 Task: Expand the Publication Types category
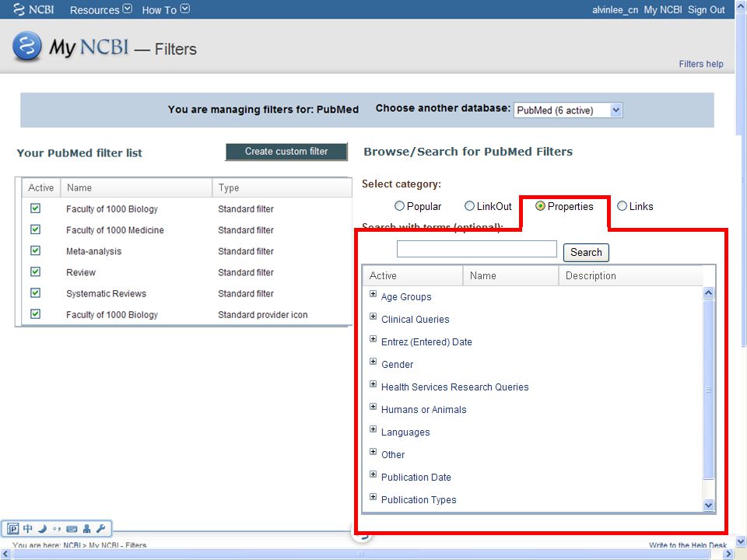coord(373,497)
